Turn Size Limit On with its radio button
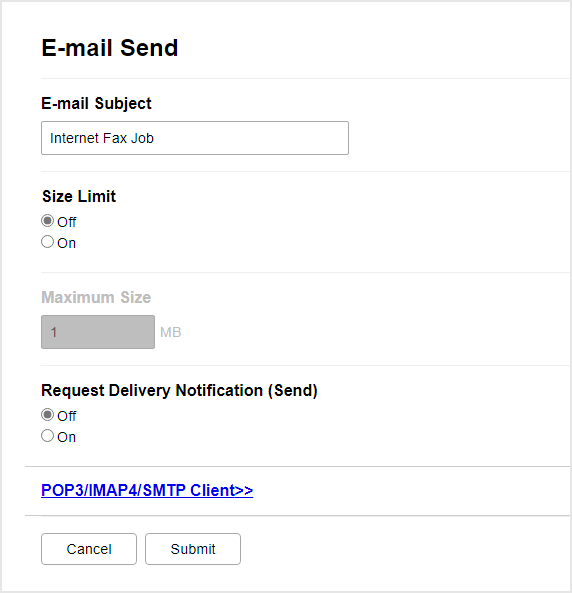This screenshot has width=572, height=593. pyautogui.click(x=47, y=242)
